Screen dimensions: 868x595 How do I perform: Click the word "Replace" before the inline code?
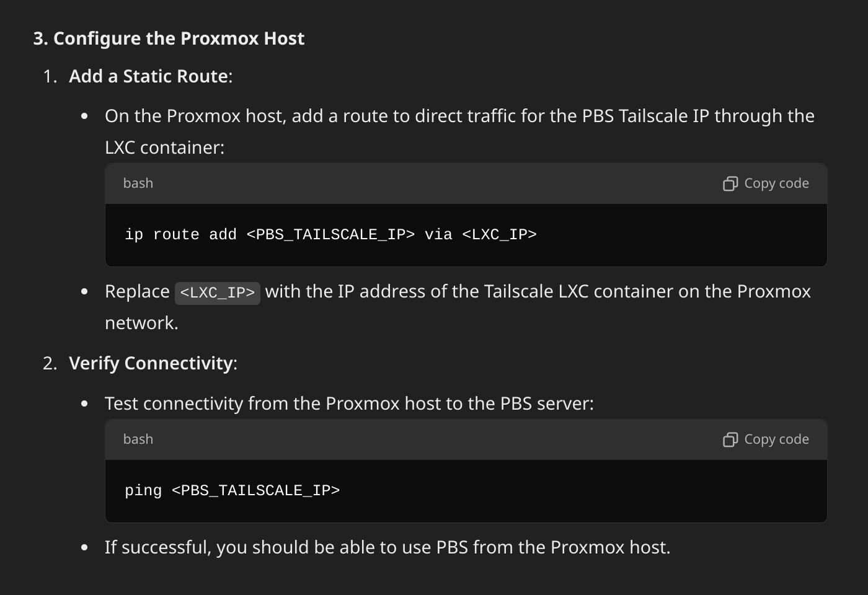pos(137,292)
